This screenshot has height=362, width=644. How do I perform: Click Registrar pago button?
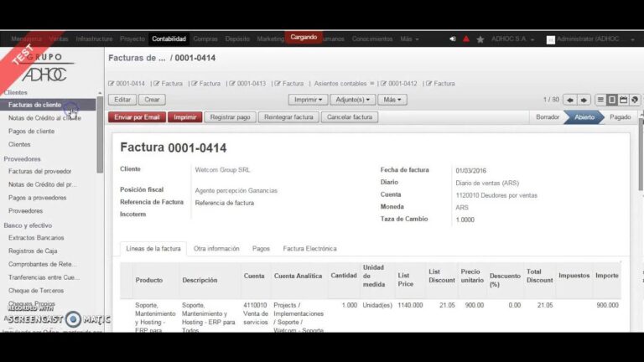(230, 117)
